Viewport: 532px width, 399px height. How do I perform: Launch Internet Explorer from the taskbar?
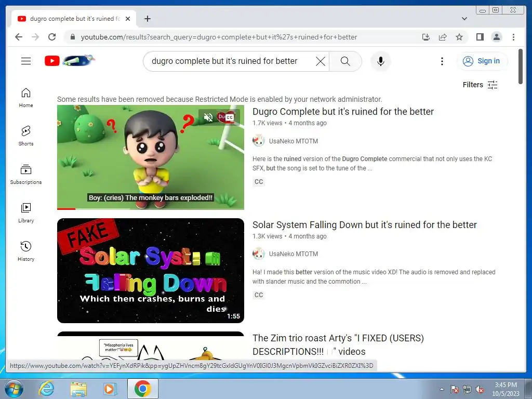pyautogui.click(x=46, y=389)
